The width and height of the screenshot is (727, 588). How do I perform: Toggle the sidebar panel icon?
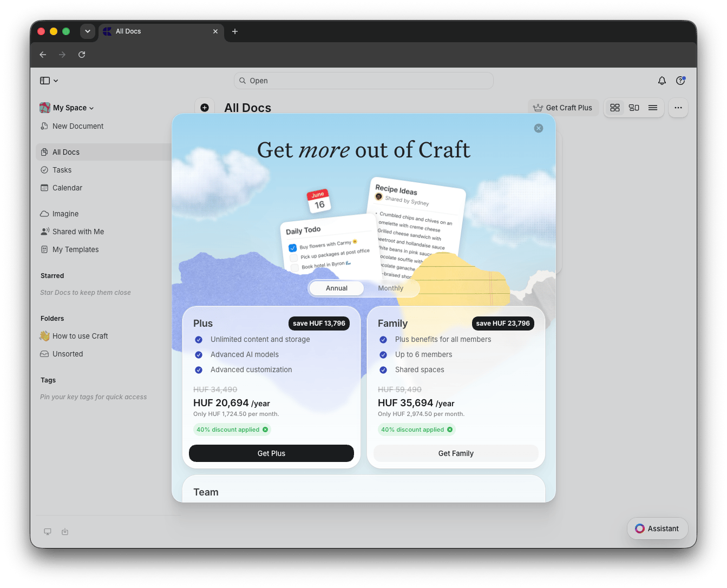[45, 81]
